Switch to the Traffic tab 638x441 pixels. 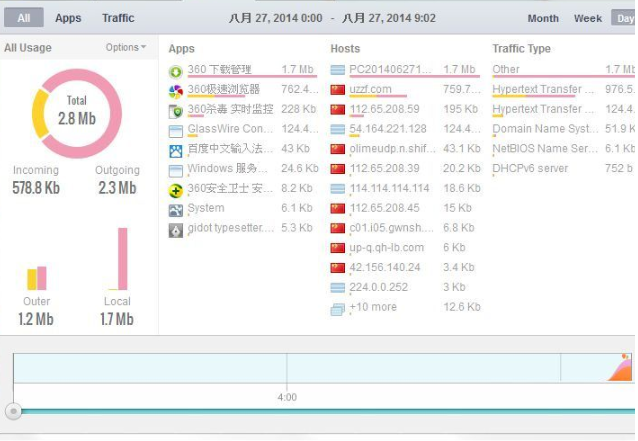coord(118,18)
